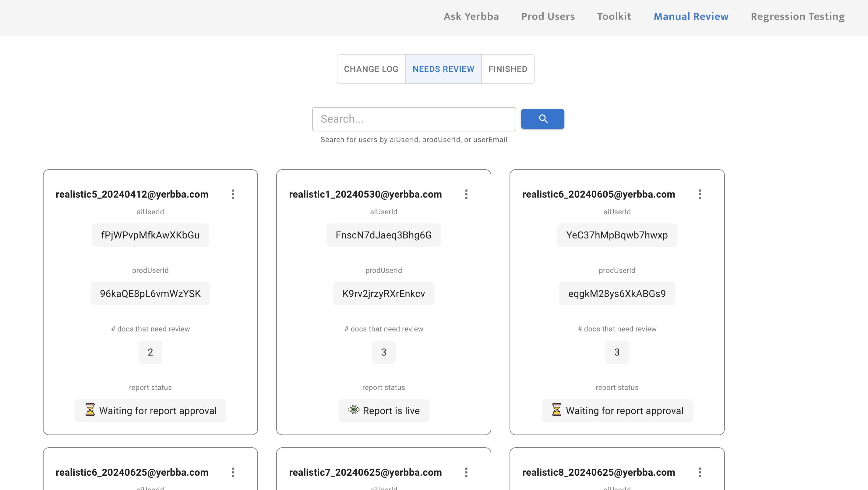Click the eye icon beside Report is live

(354, 410)
